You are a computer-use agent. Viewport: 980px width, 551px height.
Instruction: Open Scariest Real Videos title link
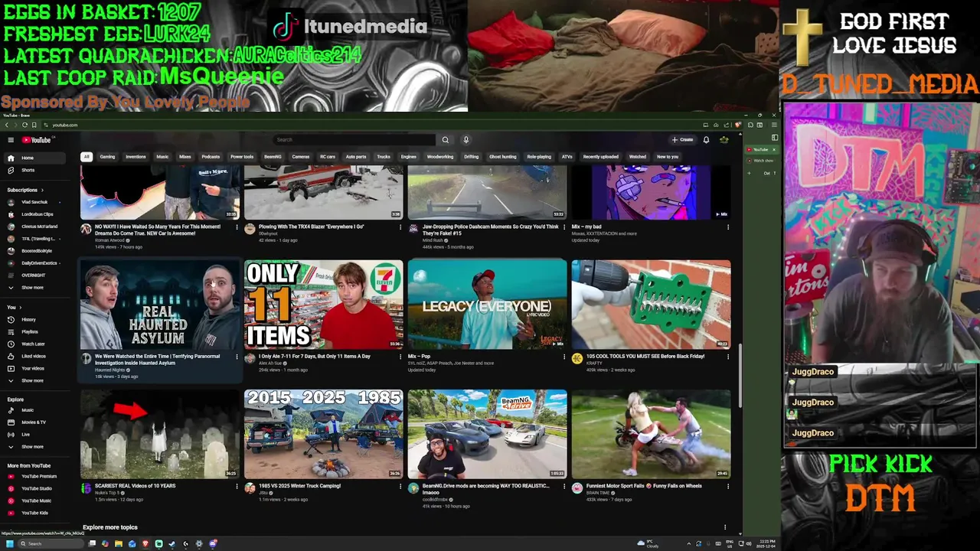click(136, 486)
